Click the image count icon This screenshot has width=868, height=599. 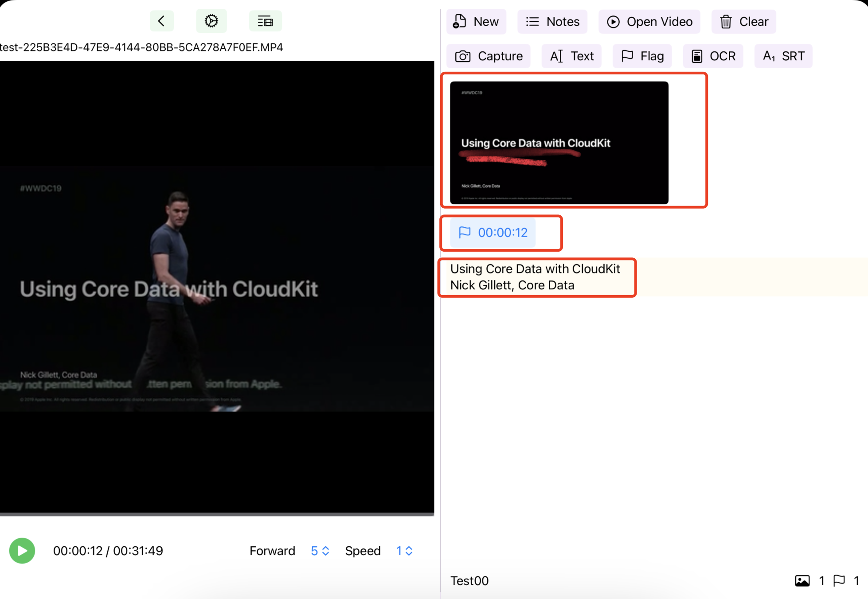(x=802, y=581)
